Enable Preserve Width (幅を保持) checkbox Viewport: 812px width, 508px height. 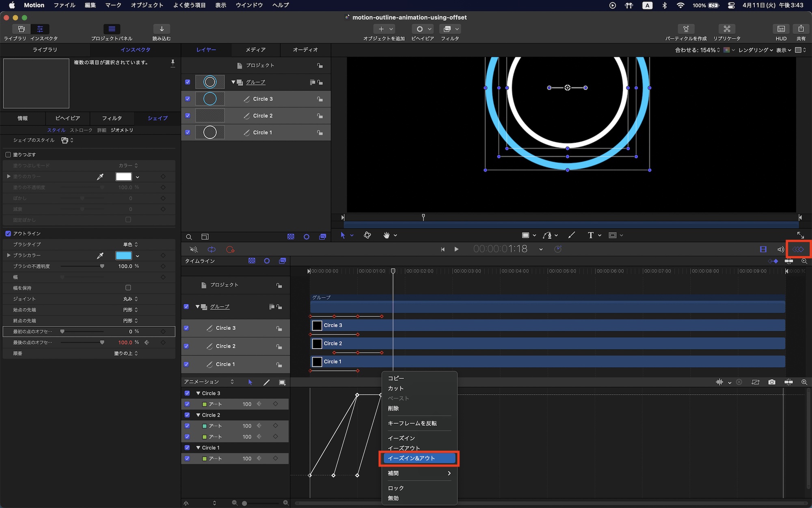(x=128, y=288)
